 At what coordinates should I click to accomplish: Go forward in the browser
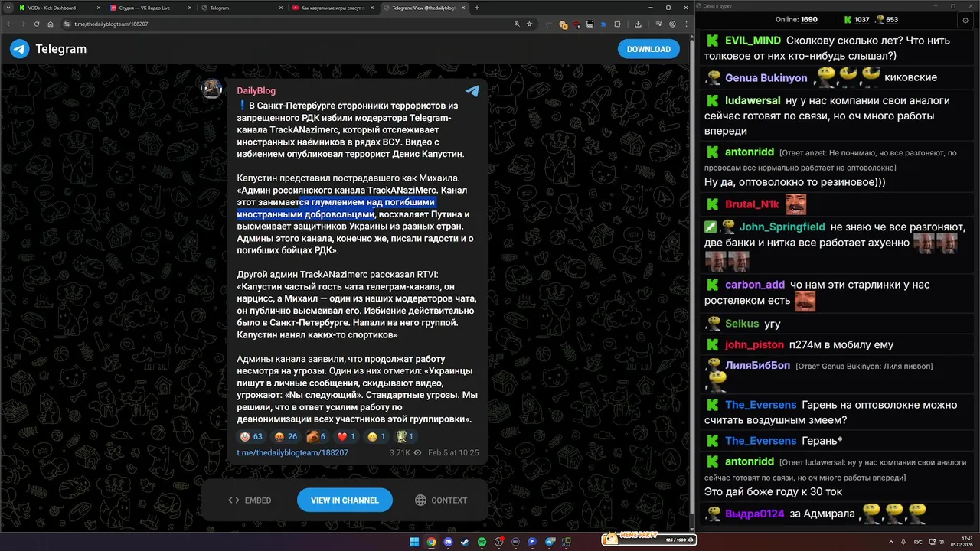point(23,24)
